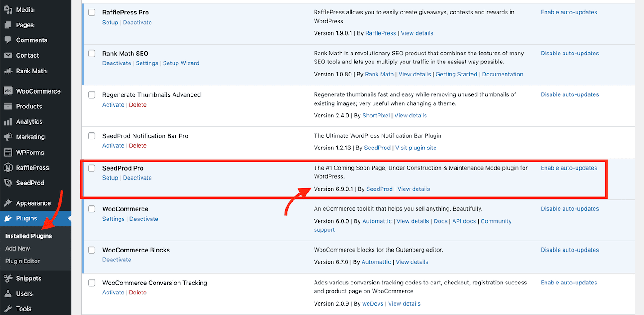The width and height of the screenshot is (644, 315).
Task: Click the Contact envelope icon
Action: coord(8,55)
